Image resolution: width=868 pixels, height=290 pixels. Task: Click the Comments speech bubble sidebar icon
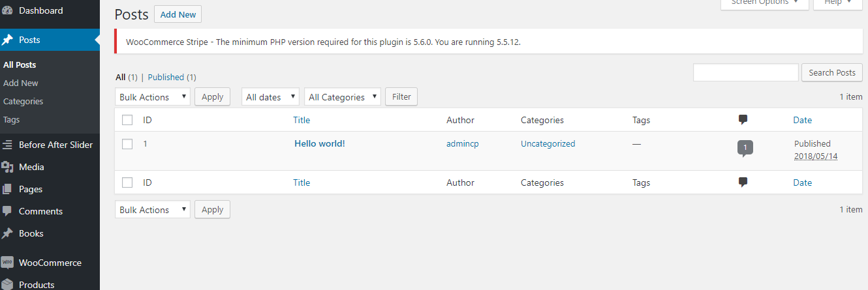pyautogui.click(x=7, y=211)
